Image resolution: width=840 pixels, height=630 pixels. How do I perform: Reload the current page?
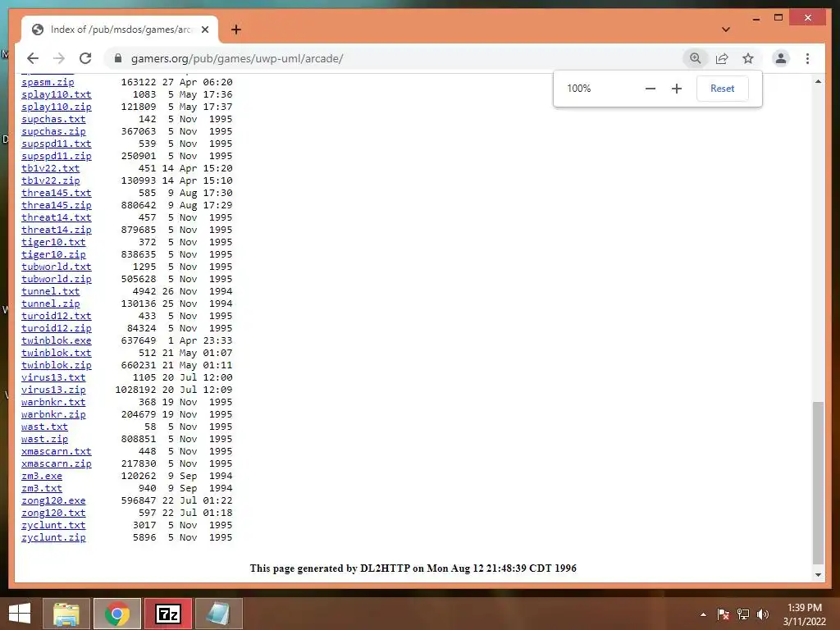click(85, 58)
